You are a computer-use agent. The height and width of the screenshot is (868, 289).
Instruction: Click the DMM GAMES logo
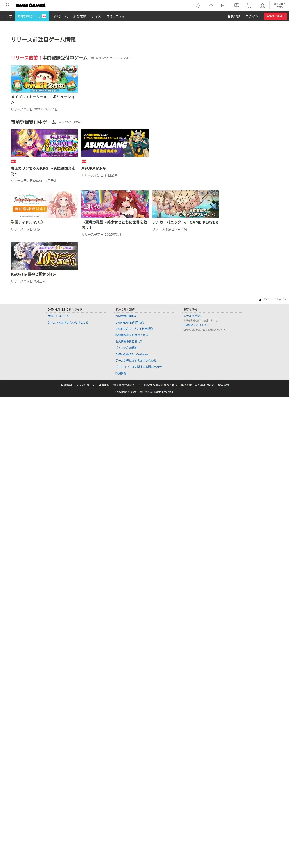tap(31, 5)
